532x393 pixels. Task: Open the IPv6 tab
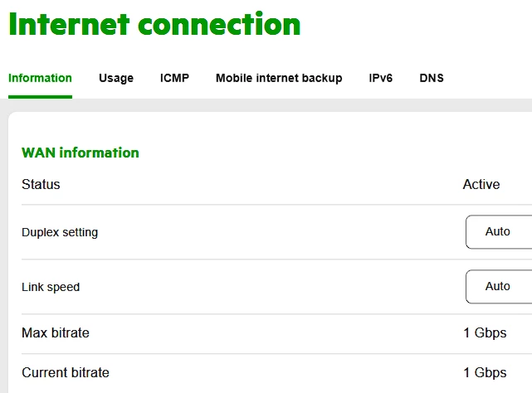pos(381,78)
